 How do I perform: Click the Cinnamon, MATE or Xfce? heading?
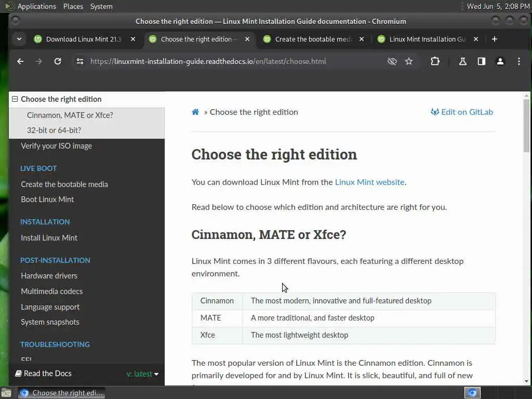tap(269, 234)
